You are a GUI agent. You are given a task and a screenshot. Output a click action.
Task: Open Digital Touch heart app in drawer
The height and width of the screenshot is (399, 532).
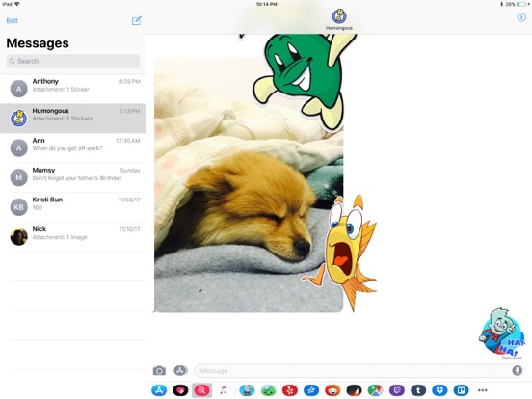[180, 390]
